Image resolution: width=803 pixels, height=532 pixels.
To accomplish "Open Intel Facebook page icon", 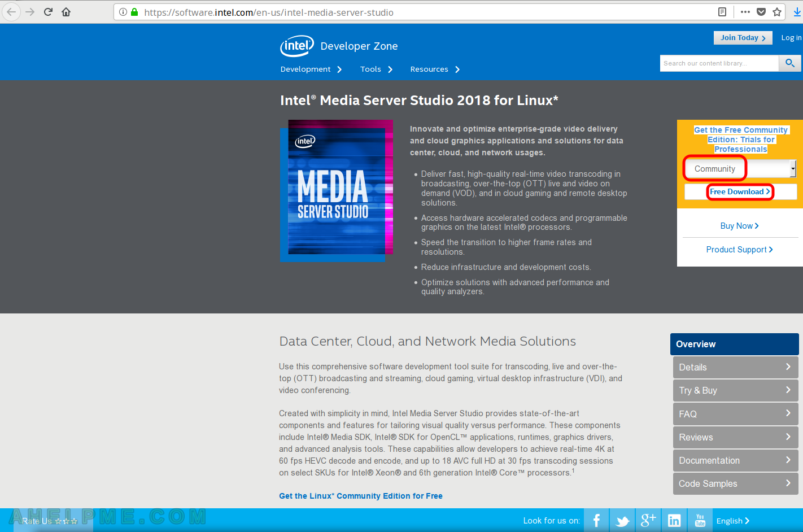I will point(596,520).
